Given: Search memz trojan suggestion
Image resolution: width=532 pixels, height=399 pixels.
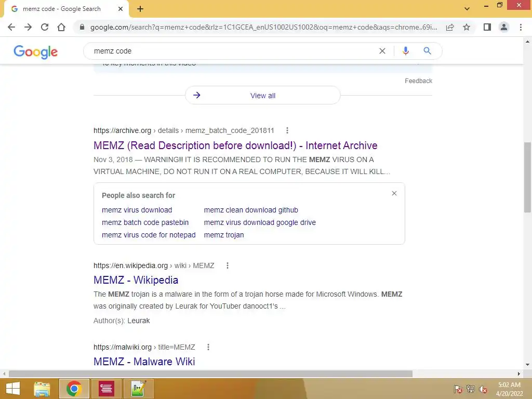Looking at the screenshot, I should [x=224, y=235].
